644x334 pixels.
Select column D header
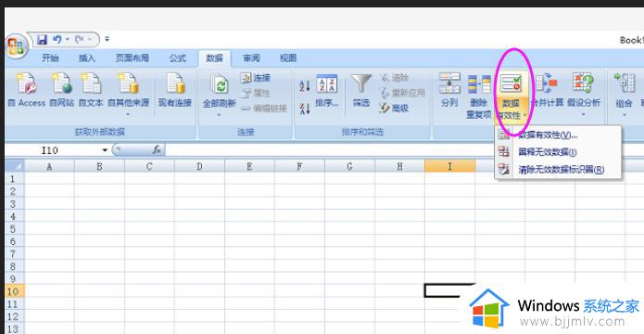click(x=199, y=166)
